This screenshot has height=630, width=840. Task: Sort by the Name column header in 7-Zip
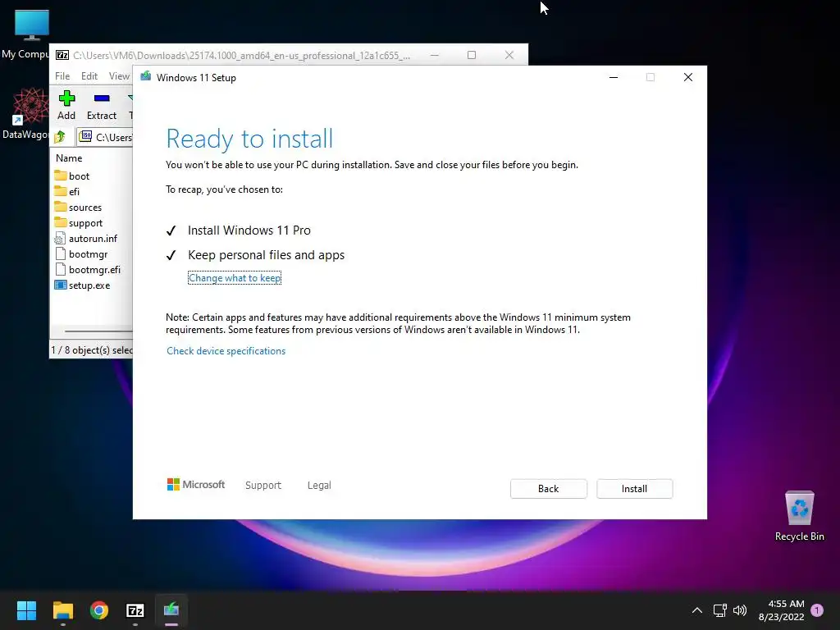coord(69,158)
